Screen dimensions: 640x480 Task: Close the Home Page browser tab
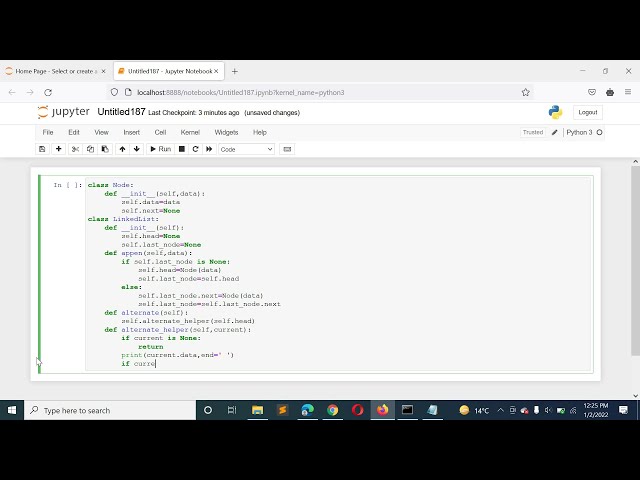click(104, 71)
